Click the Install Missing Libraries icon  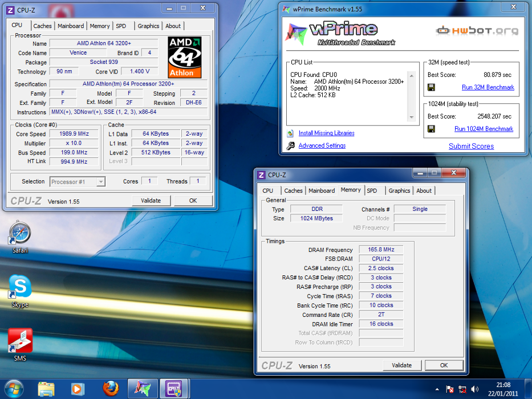pos(290,133)
